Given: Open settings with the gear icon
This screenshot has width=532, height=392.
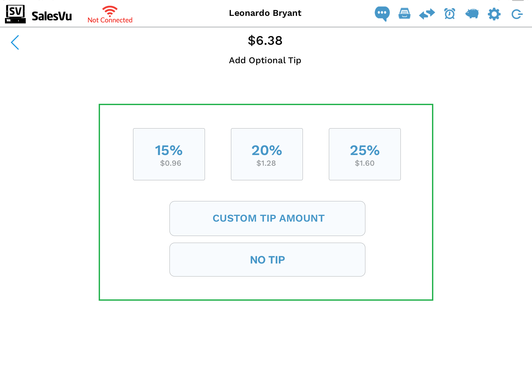Looking at the screenshot, I should click(494, 14).
